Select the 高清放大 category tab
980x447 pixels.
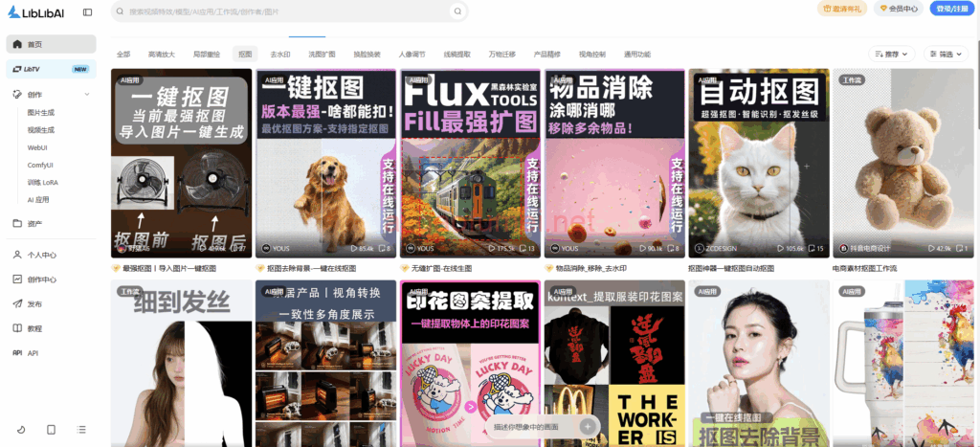click(x=162, y=55)
